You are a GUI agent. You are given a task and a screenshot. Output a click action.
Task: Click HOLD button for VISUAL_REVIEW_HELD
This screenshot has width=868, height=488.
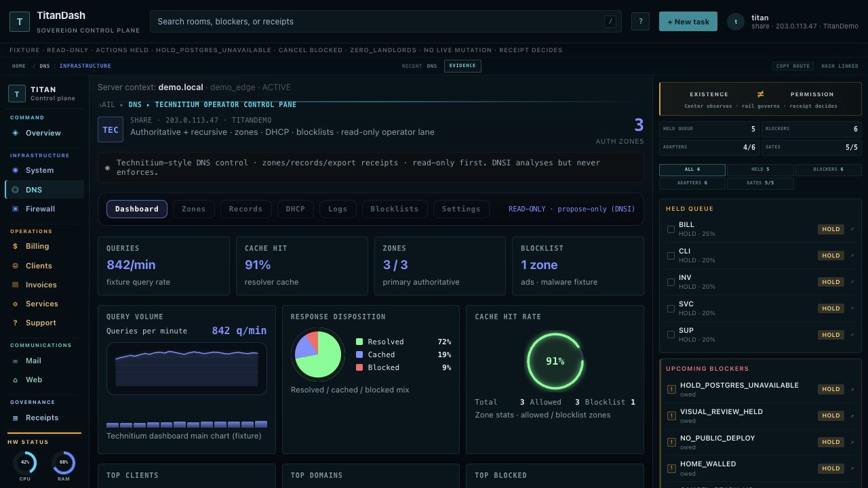[x=831, y=415]
